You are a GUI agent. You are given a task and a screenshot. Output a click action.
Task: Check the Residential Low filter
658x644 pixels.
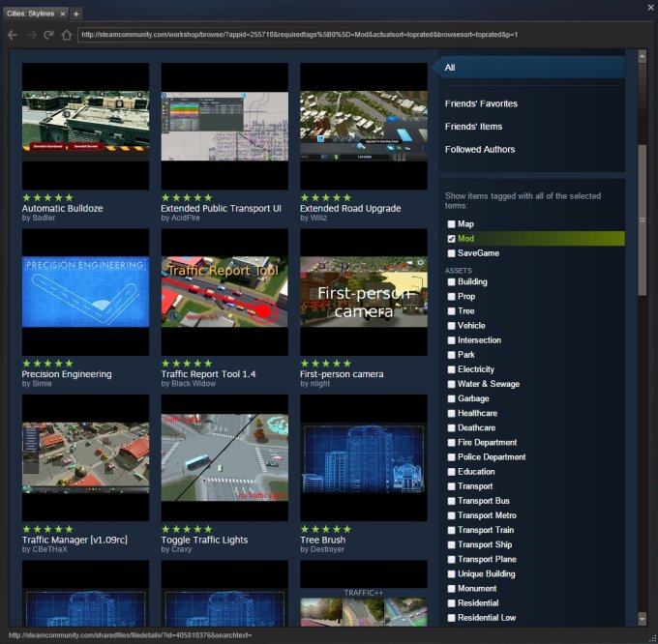pyautogui.click(x=451, y=618)
